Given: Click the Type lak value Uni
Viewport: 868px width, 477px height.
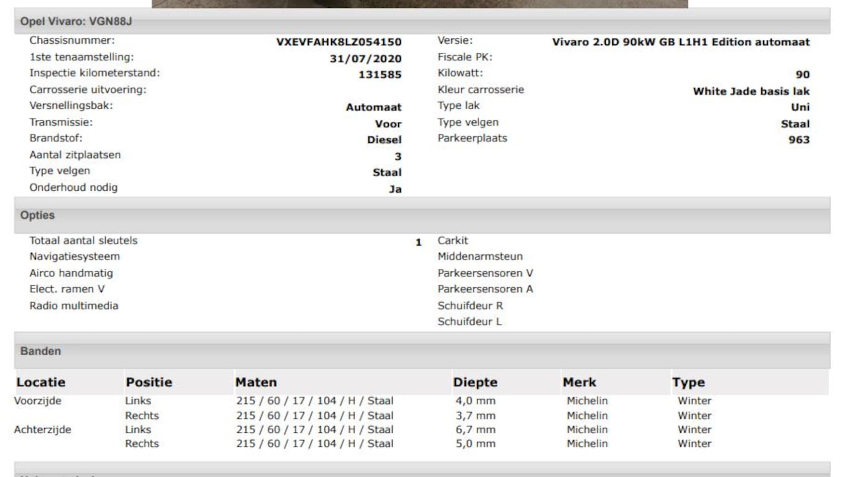Looking at the screenshot, I should click(800, 107).
